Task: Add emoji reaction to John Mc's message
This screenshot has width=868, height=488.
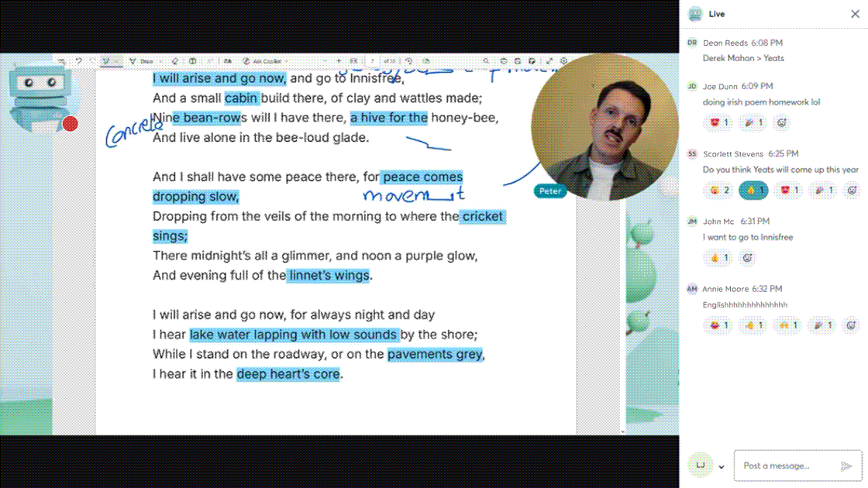Action: pos(747,258)
